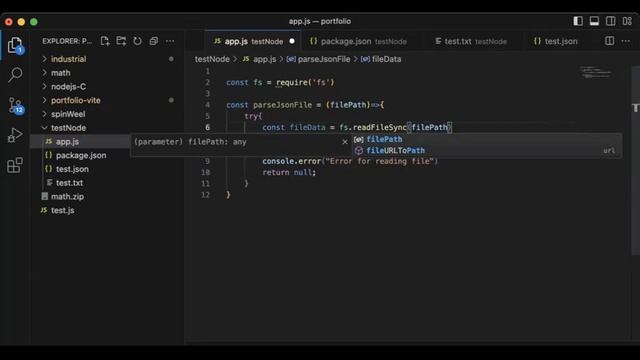The image size is (640, 360).
Task: Place cursor on const parseJsonFile line
Action: 305,105
